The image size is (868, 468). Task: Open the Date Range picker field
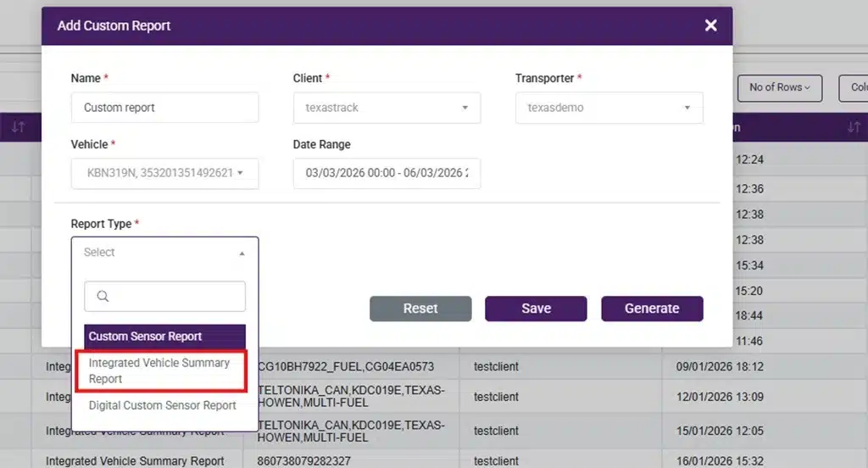click(x=387, y=173)
